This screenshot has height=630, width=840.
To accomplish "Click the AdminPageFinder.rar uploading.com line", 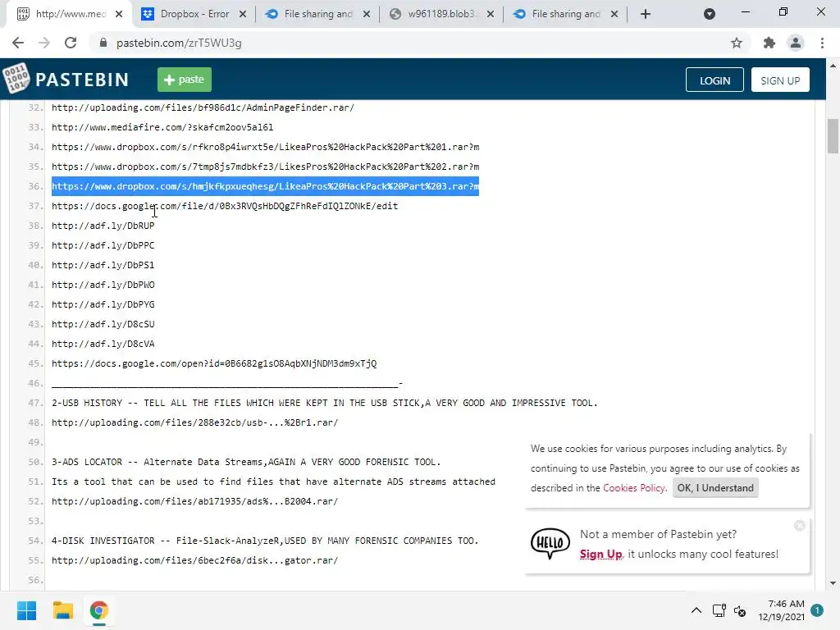I will click(203, 107).
